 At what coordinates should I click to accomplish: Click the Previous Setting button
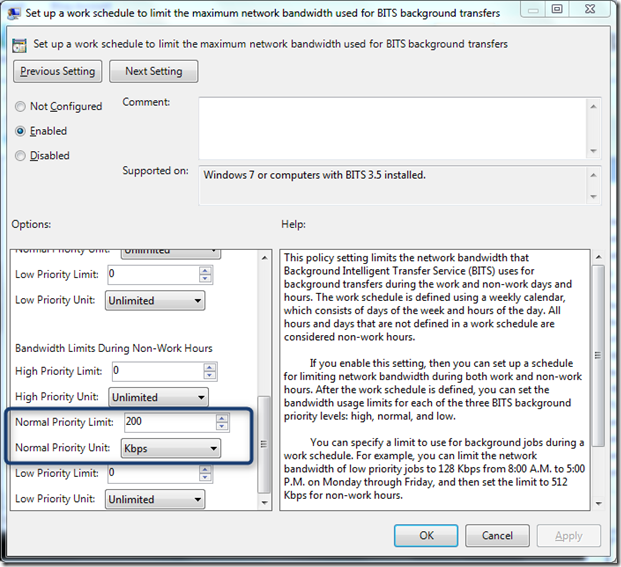click(x=57, y=71)
